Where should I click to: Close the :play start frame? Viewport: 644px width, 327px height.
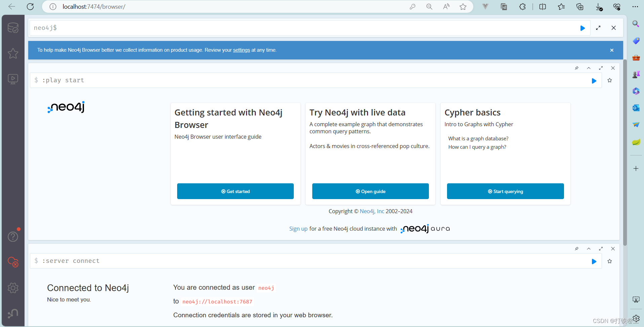[x=613, y=68]
